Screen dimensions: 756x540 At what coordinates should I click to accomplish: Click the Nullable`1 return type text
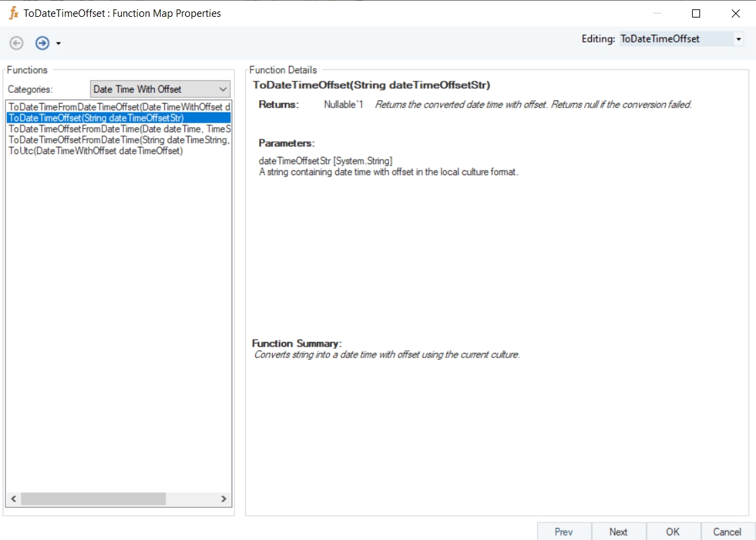coord(343,104)
